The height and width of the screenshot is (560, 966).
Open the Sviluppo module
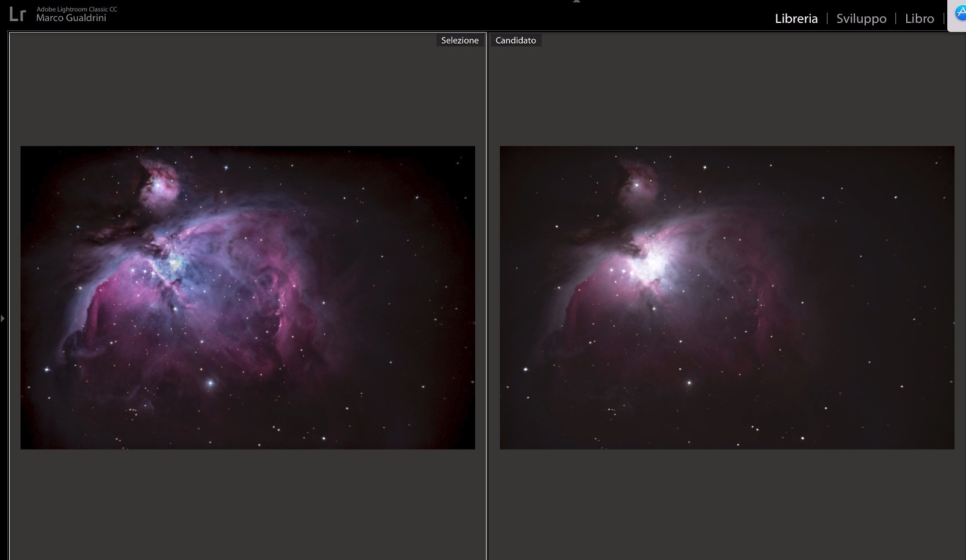861,19
